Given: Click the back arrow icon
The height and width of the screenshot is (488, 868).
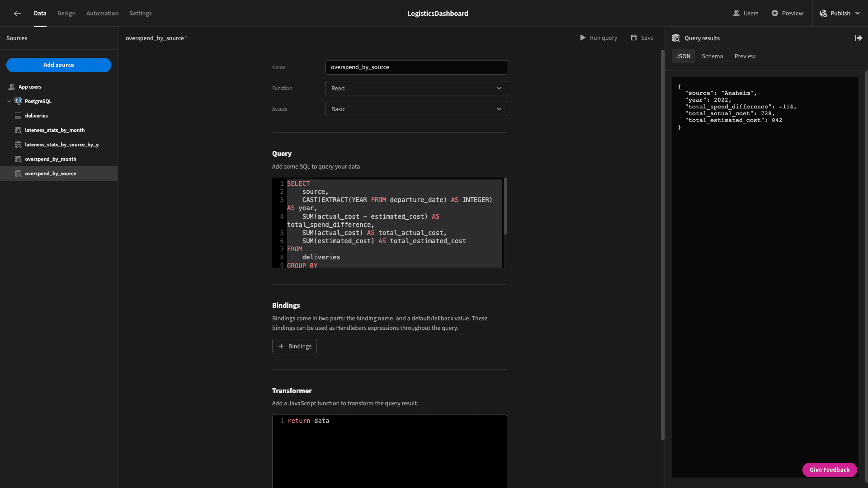Looking at the screenshot, I should pos(17,14).
